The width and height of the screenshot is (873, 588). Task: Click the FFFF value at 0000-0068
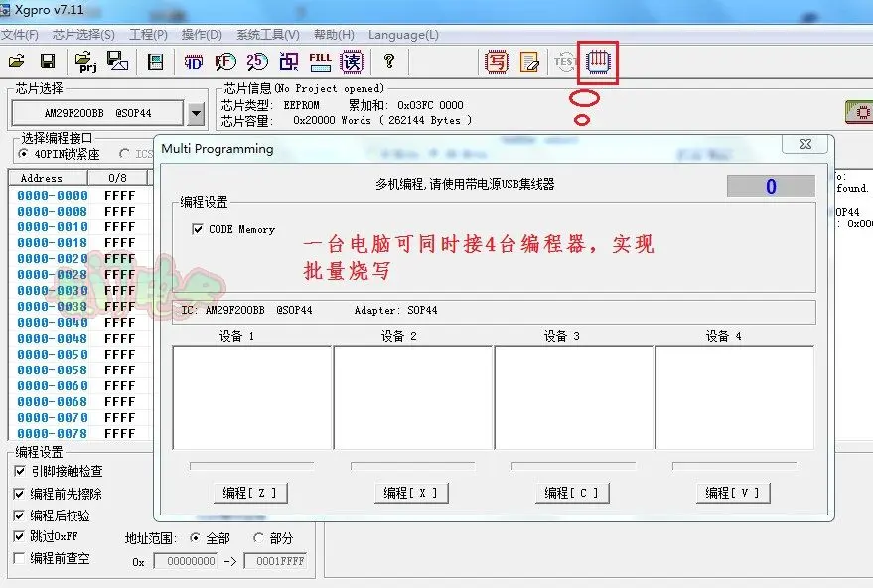tap(120, 402)
